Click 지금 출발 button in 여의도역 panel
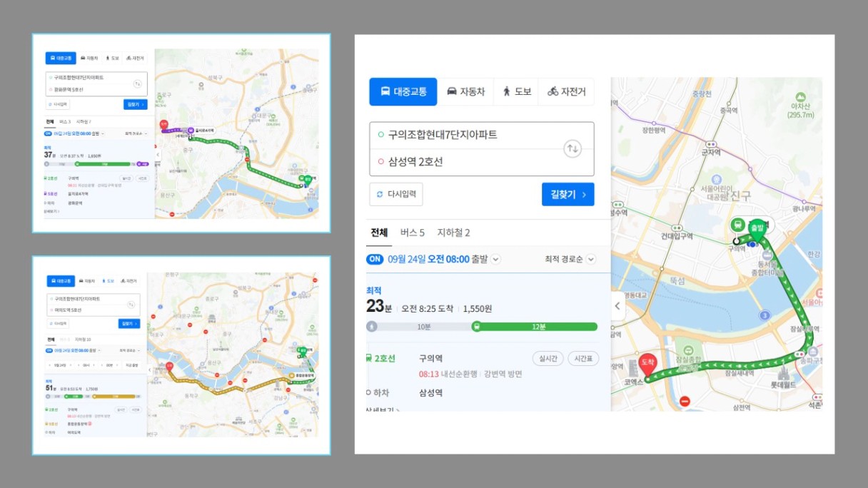 coord(131,365)
